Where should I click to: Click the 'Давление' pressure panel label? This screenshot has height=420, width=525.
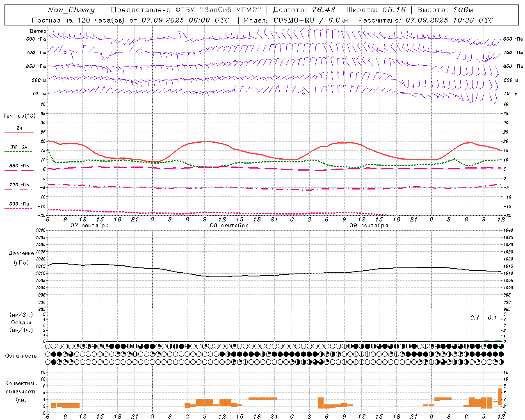[21, 253]
